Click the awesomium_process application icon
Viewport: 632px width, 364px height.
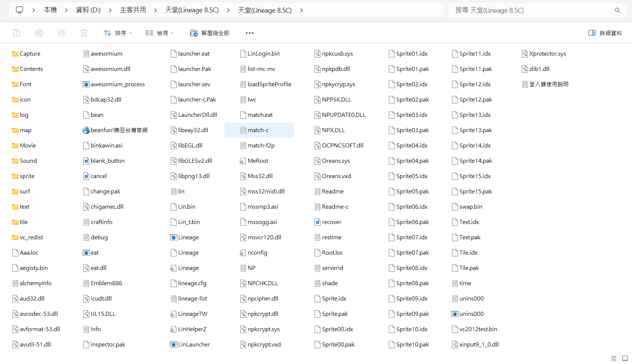point(86,84)
